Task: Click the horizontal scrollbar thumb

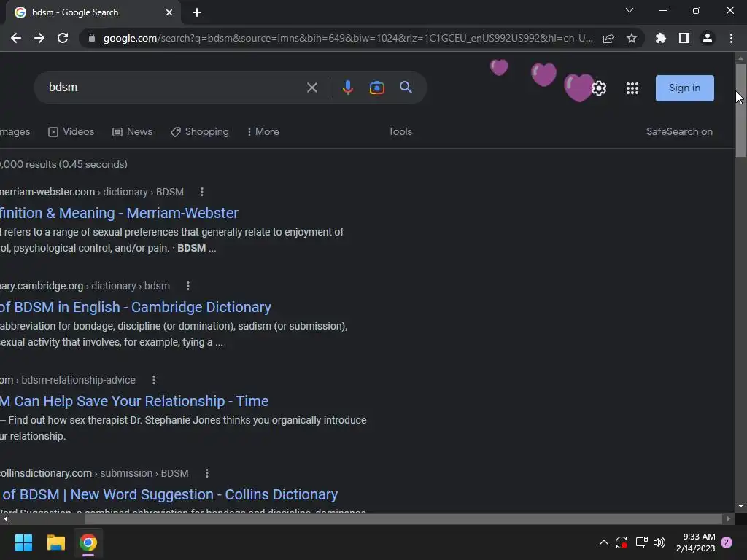Action: tap(403, 518)
